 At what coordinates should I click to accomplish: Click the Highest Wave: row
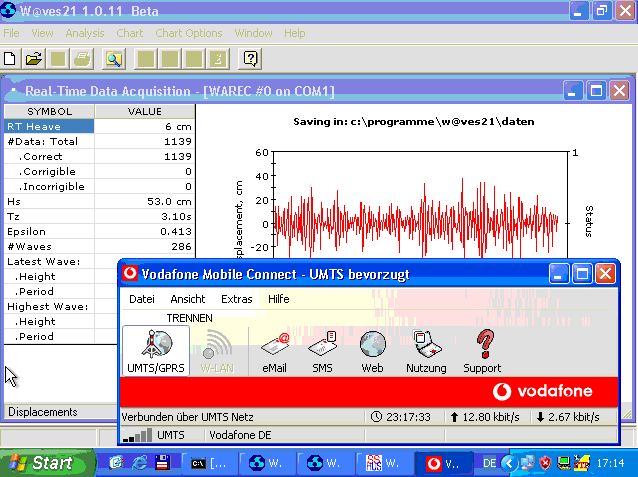(x=61, y=306)
